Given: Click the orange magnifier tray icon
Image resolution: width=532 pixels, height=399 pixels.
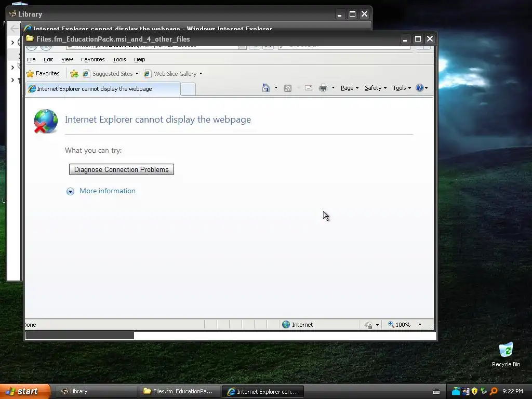Looking at the screenshot, I should point(494,392).
